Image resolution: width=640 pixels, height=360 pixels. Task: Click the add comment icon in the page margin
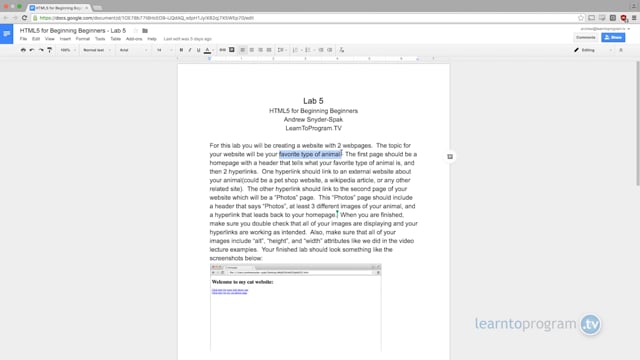click(x=450, y=157)
